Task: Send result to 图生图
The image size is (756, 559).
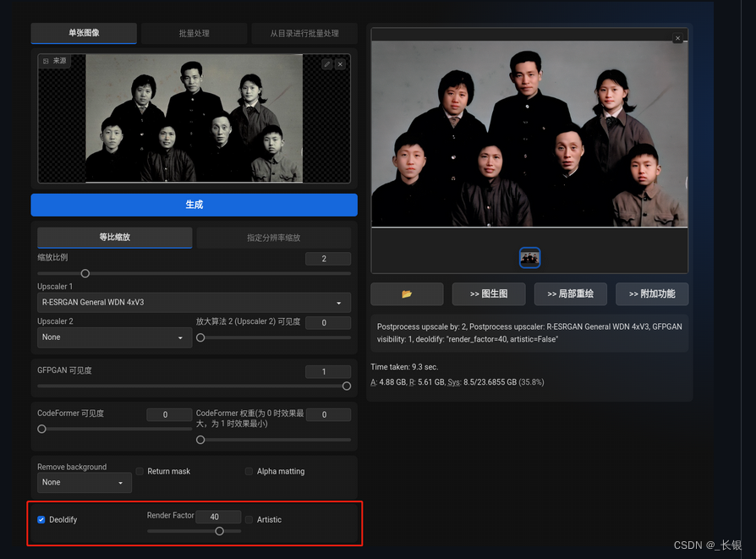Action: pos(488,293)
